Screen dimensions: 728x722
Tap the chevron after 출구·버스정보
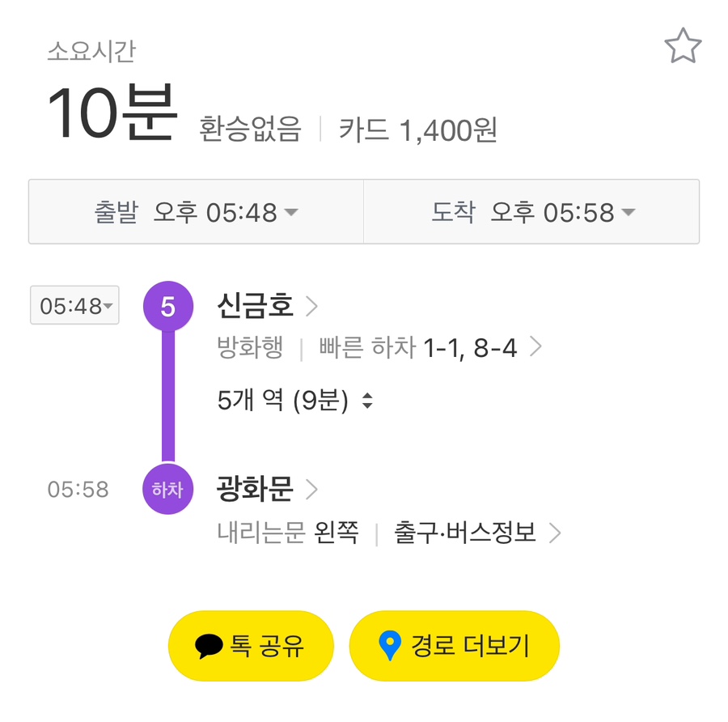point(554,533)
